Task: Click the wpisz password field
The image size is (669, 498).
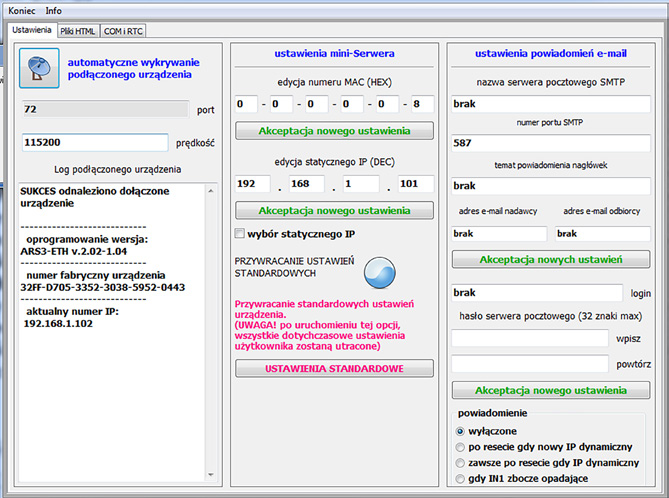Action: tap(530, 338)
